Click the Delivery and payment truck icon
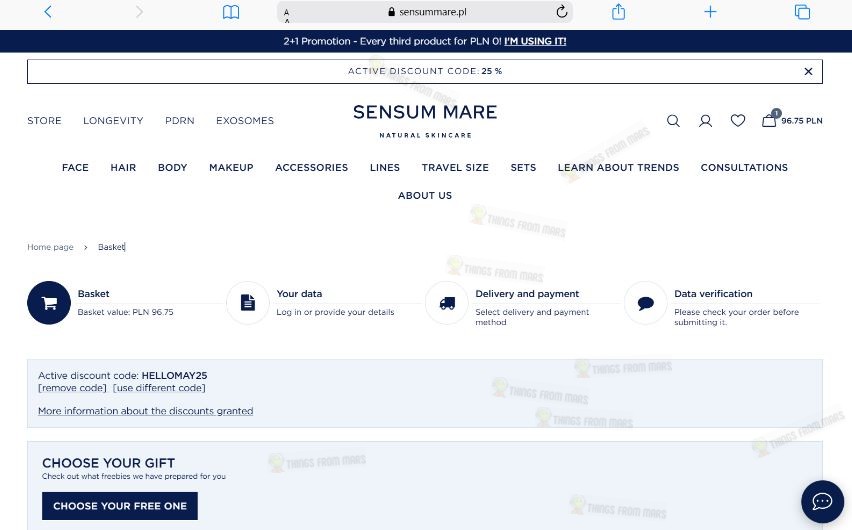The width and height of the screenshot is (852, 530). (447, 303)
